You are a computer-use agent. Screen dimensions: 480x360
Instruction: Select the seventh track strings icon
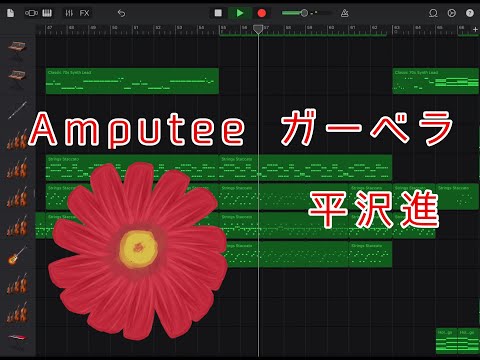[17, 226]
